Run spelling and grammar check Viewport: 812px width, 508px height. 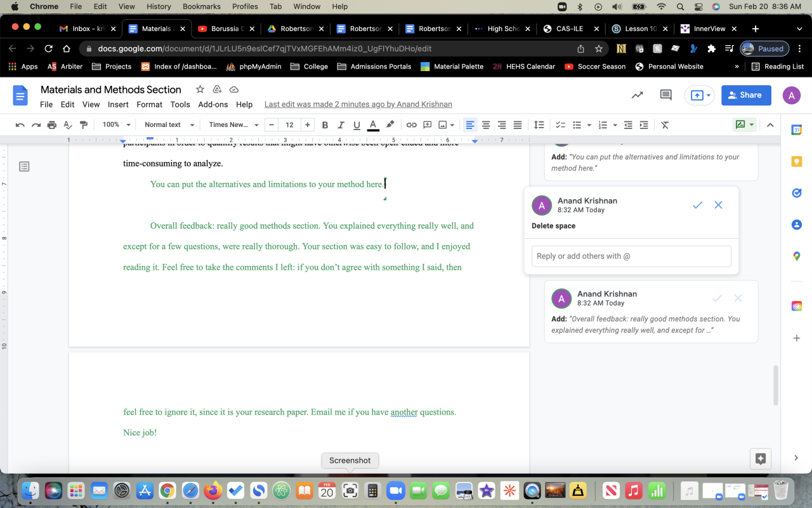(x=68, y=125)
